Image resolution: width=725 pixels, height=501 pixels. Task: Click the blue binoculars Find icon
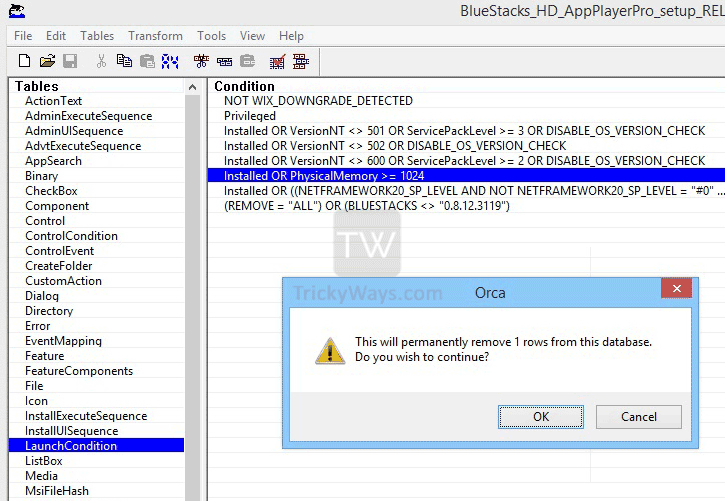[x=170, y=61]
